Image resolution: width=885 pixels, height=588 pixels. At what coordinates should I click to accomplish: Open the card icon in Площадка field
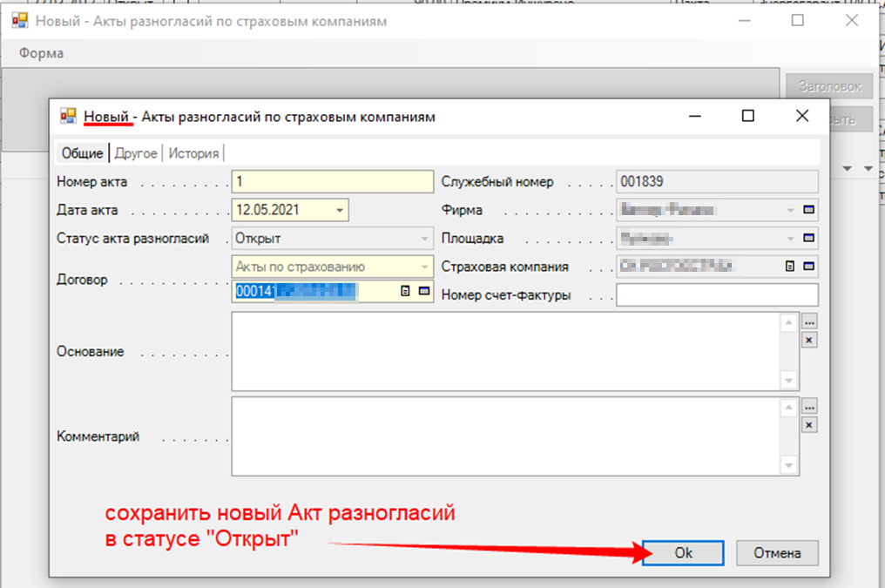(808, 238)
